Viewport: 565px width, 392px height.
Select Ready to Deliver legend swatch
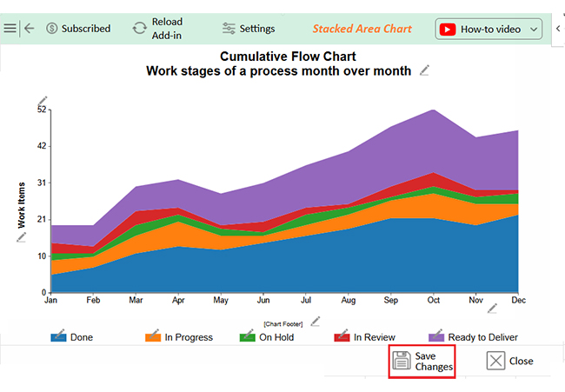[x=435, y=336]
